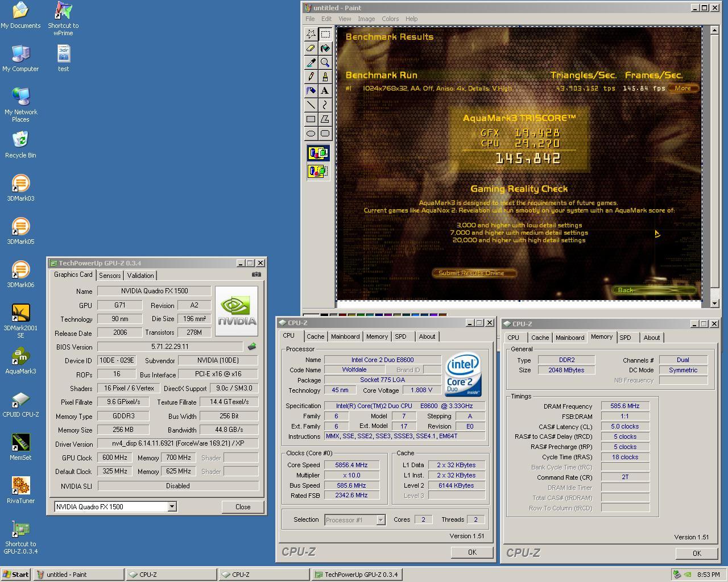Switch to untitled - Paint in the taskbar

point(78,574)
